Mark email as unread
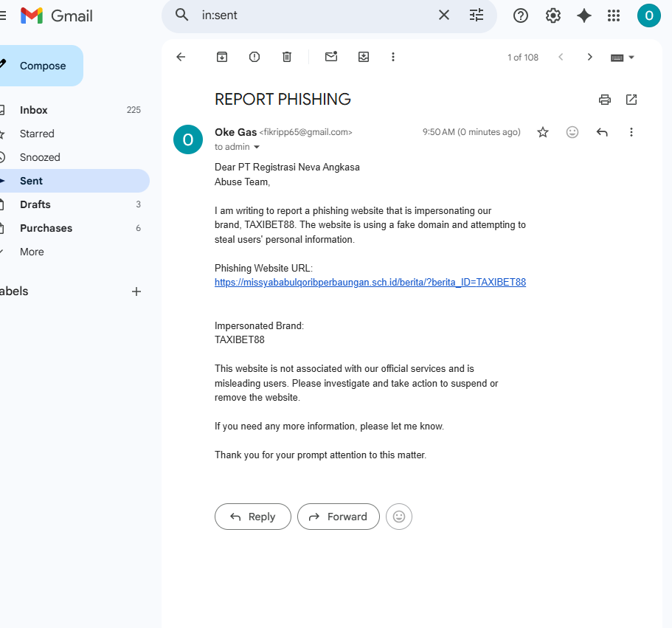The height and width of the screenshot is (628, 672). click(x=331, y=57)
